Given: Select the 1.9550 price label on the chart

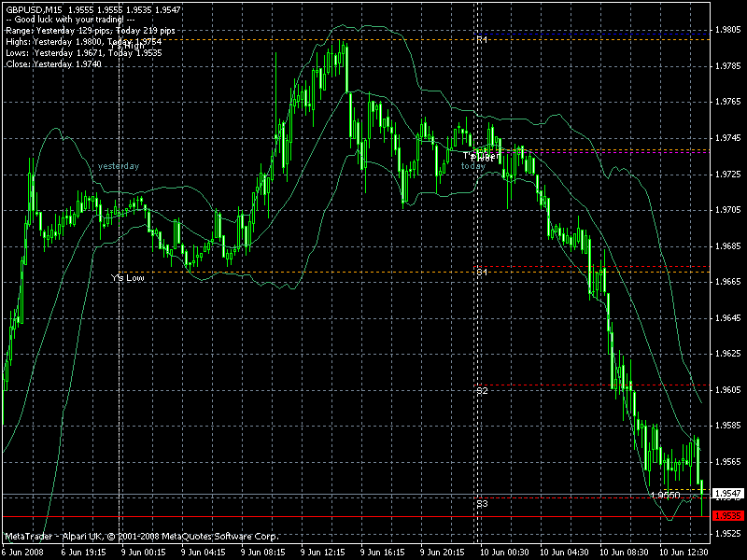Looking at the screenshot, I should (x=666, y=496).
